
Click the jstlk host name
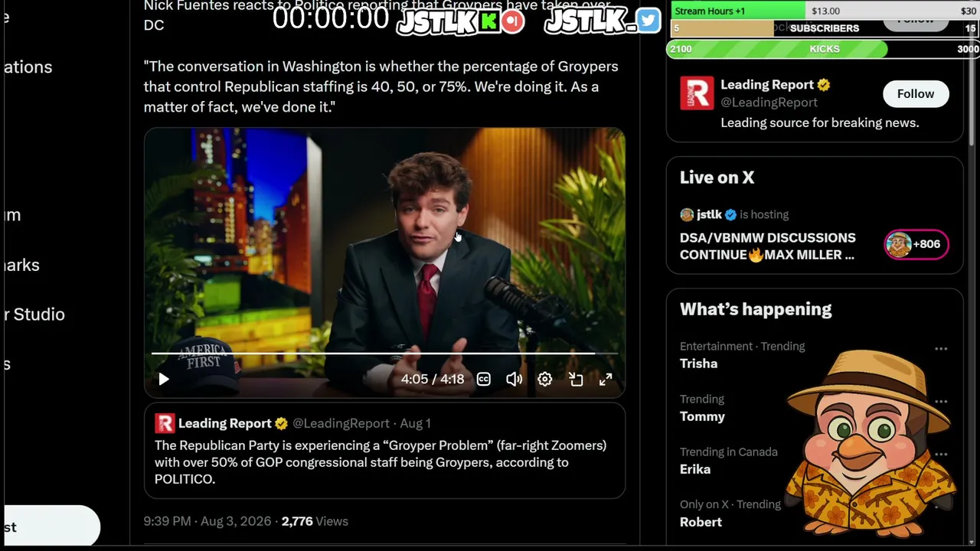[x=709, y=214]
